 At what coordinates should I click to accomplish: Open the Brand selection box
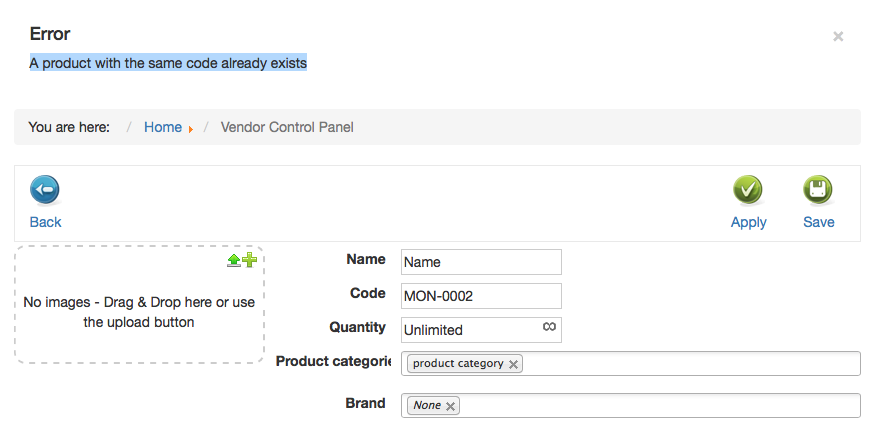click(631, 406)
